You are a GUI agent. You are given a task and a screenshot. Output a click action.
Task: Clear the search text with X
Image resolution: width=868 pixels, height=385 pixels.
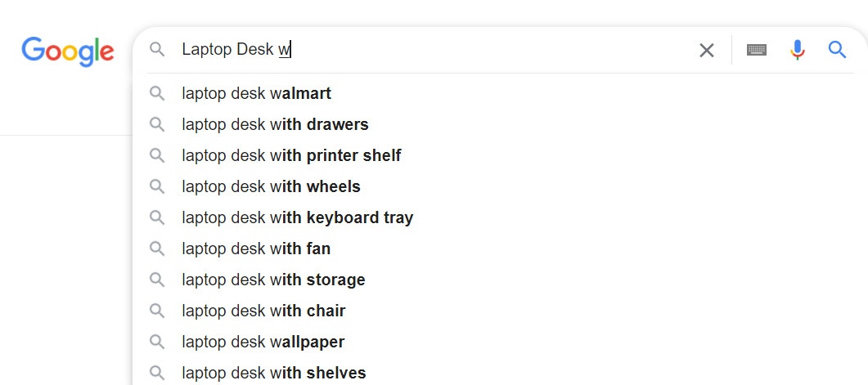(707, 51)
